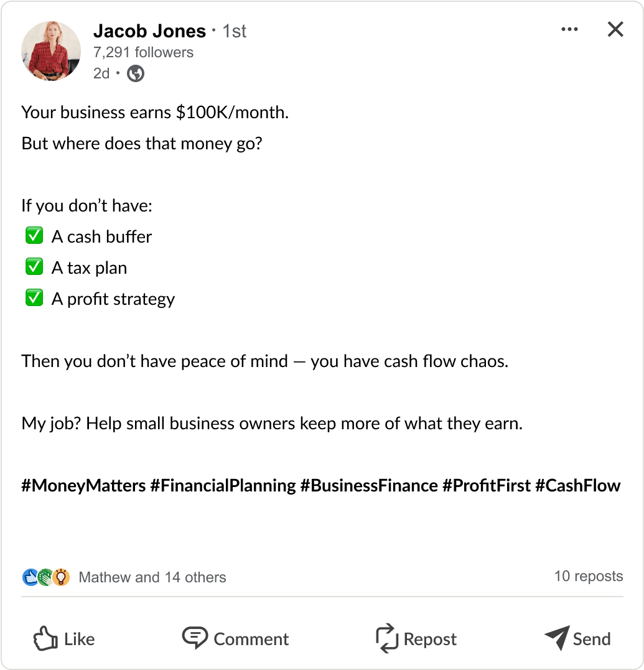This screenshot has width=644, height=670.
Task: Expand reactions by clicking 'Mathew and 14 others'
Action: pos(152,577)
